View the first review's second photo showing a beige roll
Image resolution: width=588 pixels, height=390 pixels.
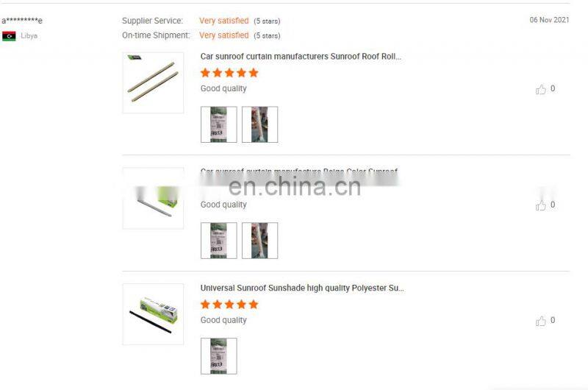[x=260, y=124]
